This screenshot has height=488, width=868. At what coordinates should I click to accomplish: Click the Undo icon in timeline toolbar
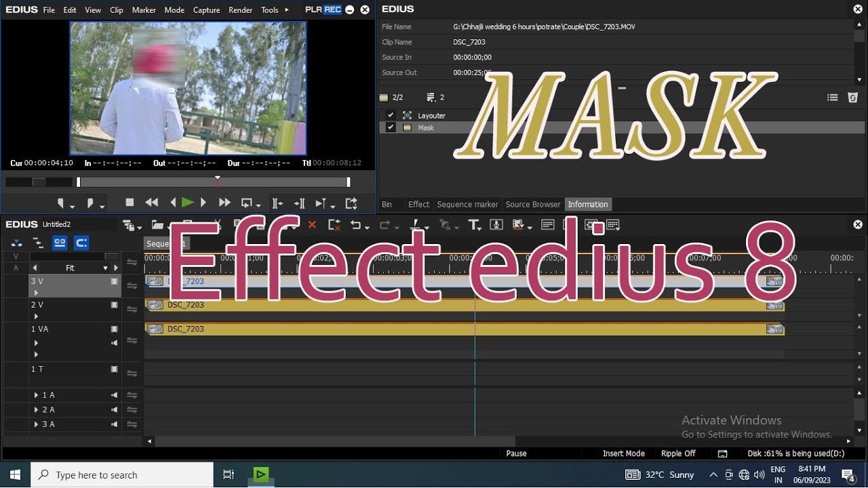point(355,224)
